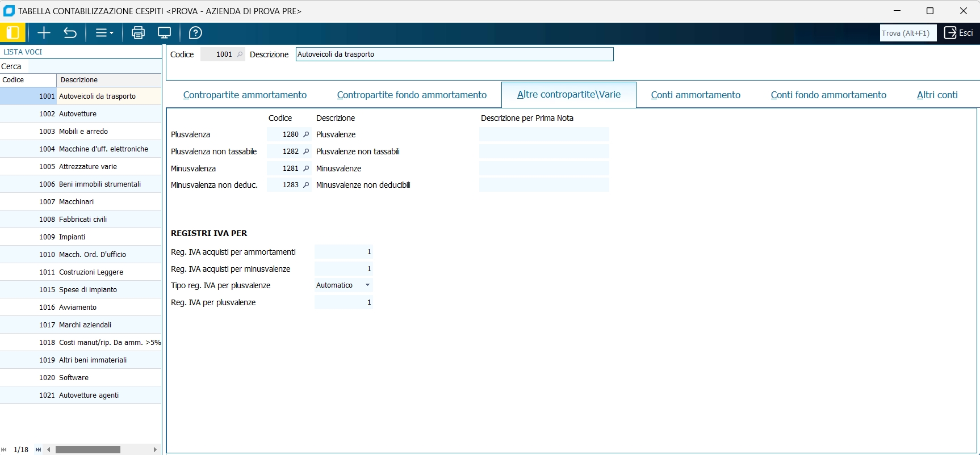The image size is (980, 455).
Task: Toggle the yellow sidebar panel icon
Action: coord(12,33)
